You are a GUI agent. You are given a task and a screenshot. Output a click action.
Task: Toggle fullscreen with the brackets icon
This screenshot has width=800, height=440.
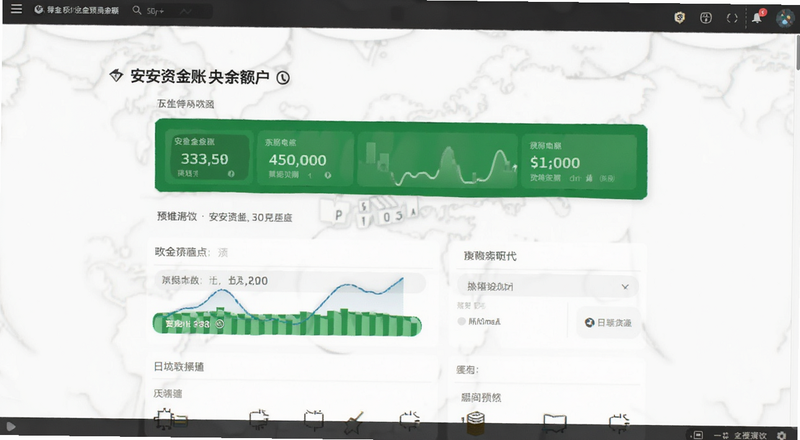coord(732,18)
